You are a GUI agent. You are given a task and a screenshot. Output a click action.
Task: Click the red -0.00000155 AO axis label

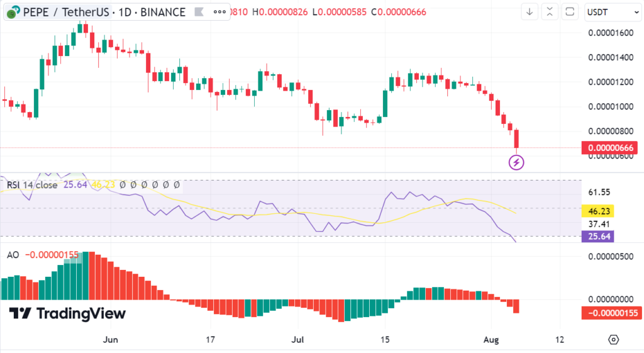[x=611, y=313]
